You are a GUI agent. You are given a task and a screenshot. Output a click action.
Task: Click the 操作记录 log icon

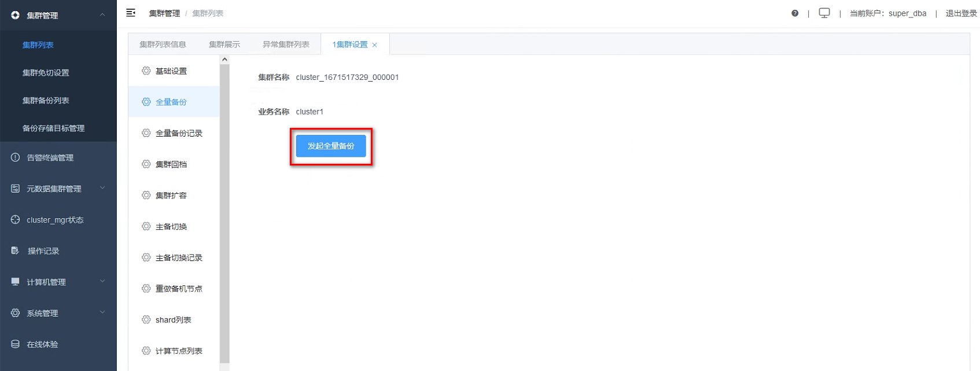(15, 251)
